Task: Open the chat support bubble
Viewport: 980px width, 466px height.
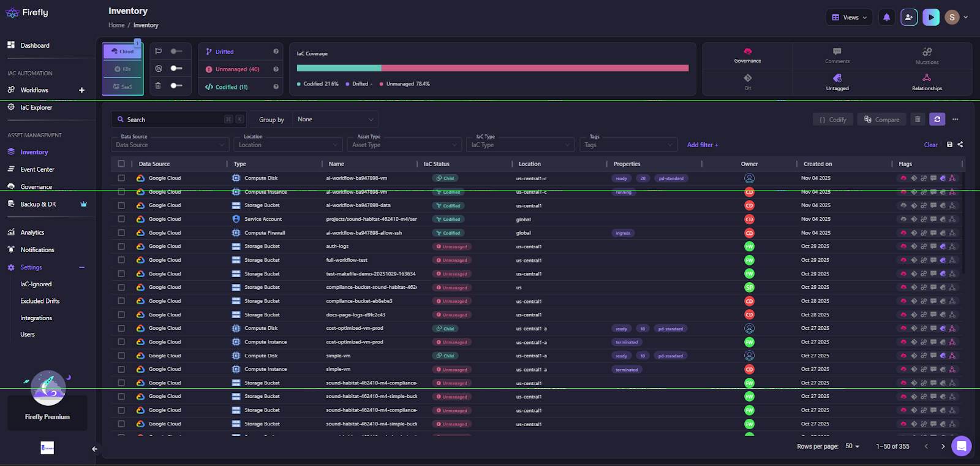Action: 962,446
